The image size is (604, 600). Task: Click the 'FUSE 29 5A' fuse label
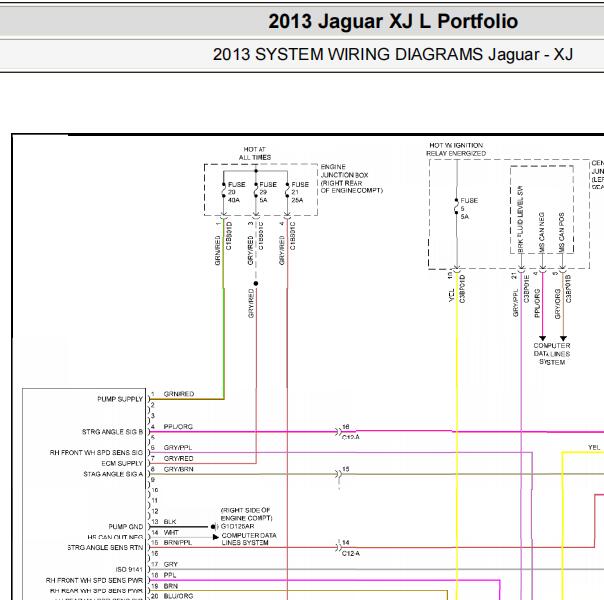point(268,192)
